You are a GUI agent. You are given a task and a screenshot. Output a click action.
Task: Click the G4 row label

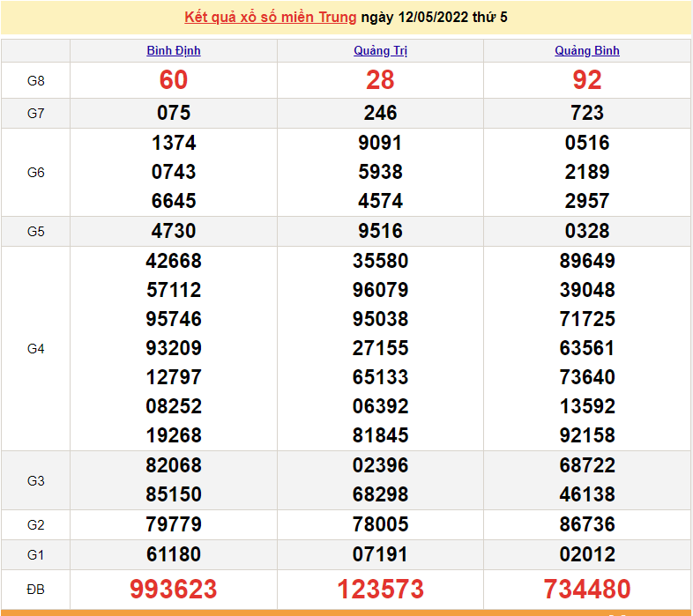pyautogui.click(x=35, y=349)
